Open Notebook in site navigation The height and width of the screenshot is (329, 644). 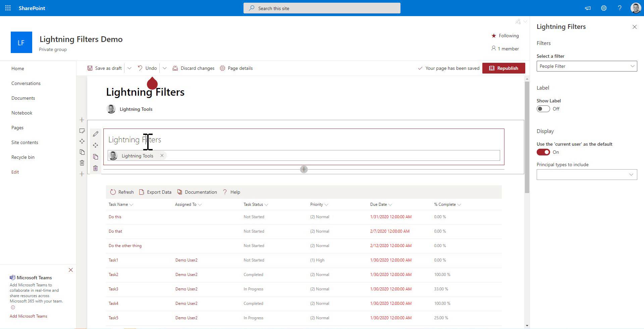click(x=22, y=113)
